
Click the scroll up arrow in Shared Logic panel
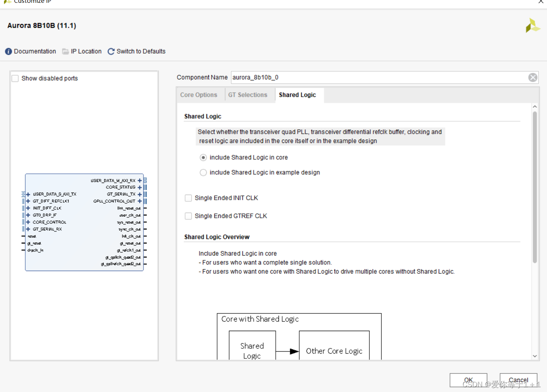pyautogui.click(x=535, y=107)
